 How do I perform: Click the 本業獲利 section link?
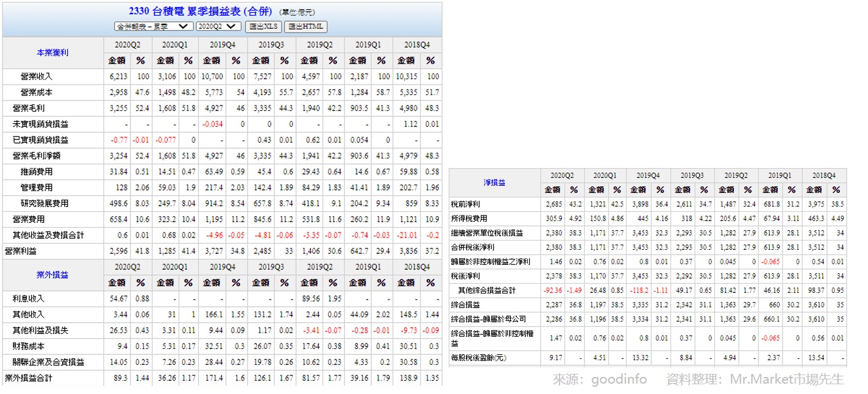click(52, 53)
